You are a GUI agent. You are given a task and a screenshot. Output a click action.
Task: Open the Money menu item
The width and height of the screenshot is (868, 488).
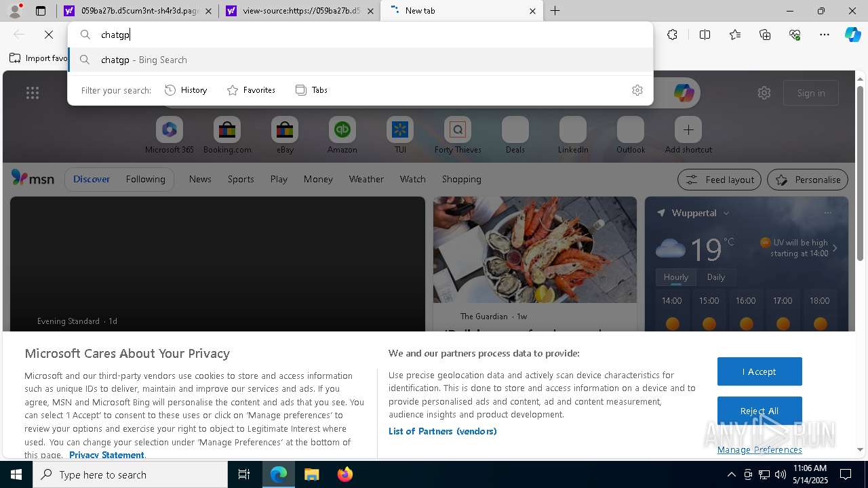(x=318, y=179)
